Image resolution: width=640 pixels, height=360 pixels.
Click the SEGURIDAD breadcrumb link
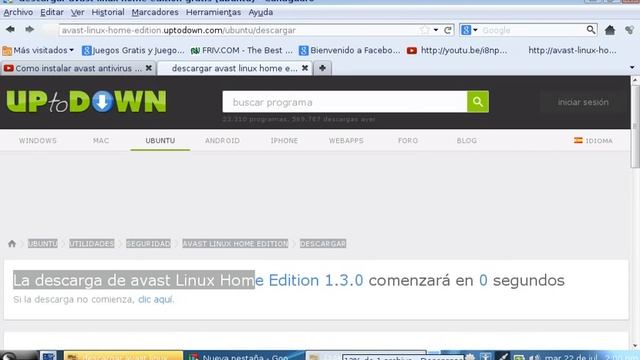(148, 244)
